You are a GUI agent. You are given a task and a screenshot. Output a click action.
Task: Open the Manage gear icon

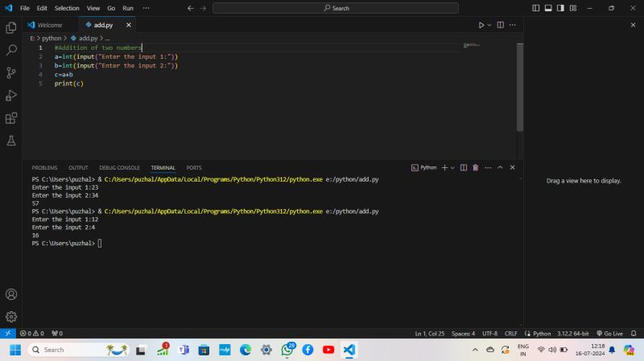(x=11, y=317)
